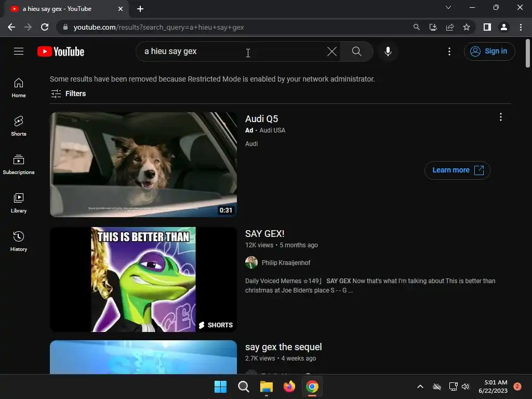Click the Learn more ad button
This screenshot has width=532, height=399.
point(457,170)
